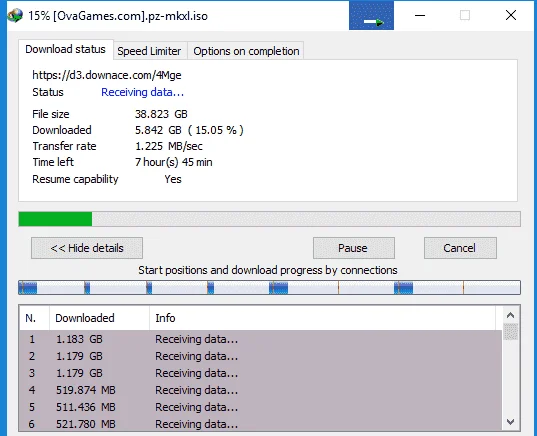Viewport: 537px width, 436px height.
Task: Click the Hide details button
Action: coord(87,248)
